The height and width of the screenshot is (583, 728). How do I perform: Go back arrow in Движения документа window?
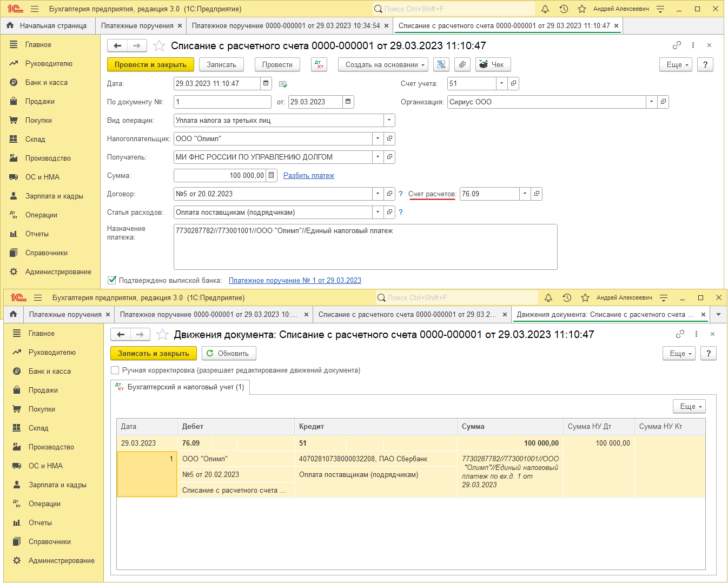pos(121,335)
